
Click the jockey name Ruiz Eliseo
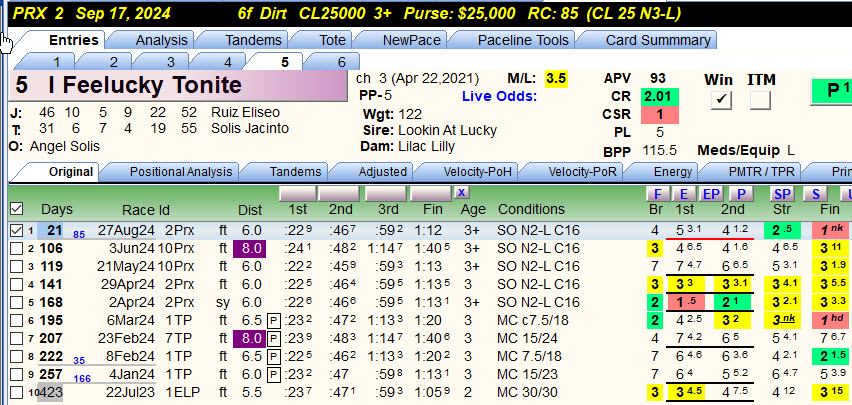[x=246, y=113]
